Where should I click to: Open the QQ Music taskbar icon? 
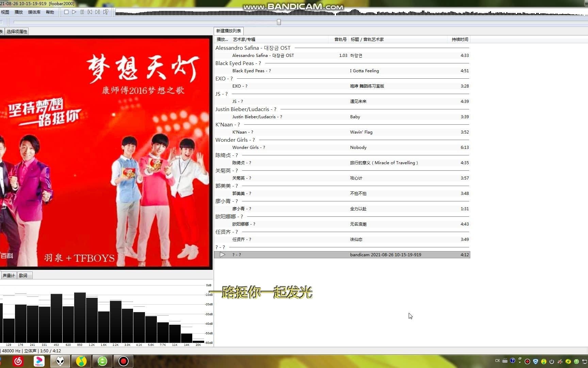[81, 361]
